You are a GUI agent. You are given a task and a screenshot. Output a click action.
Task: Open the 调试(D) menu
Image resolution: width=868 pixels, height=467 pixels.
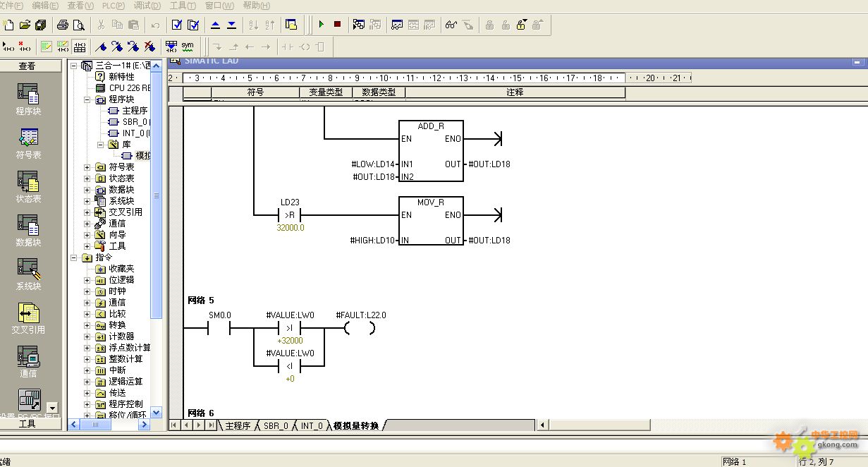tap(147, 6)
